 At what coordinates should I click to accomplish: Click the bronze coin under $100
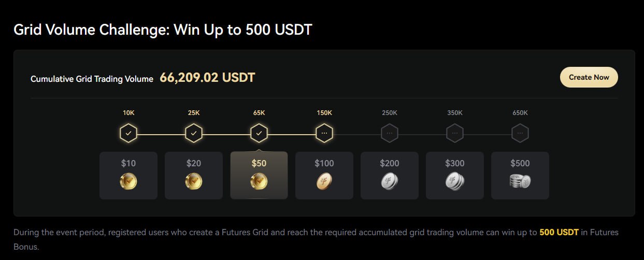point(324,181)
